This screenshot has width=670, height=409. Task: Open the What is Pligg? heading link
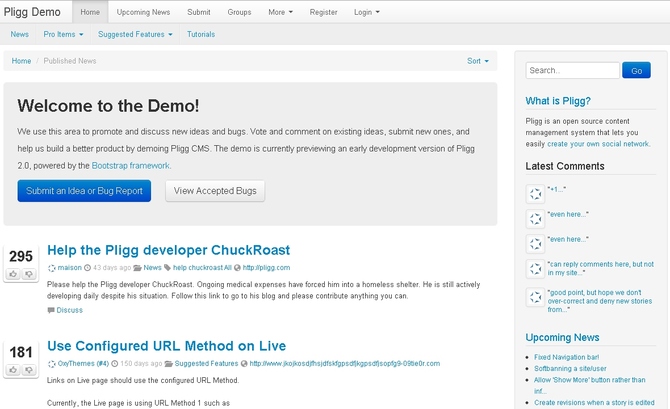(x=558, y=101)
